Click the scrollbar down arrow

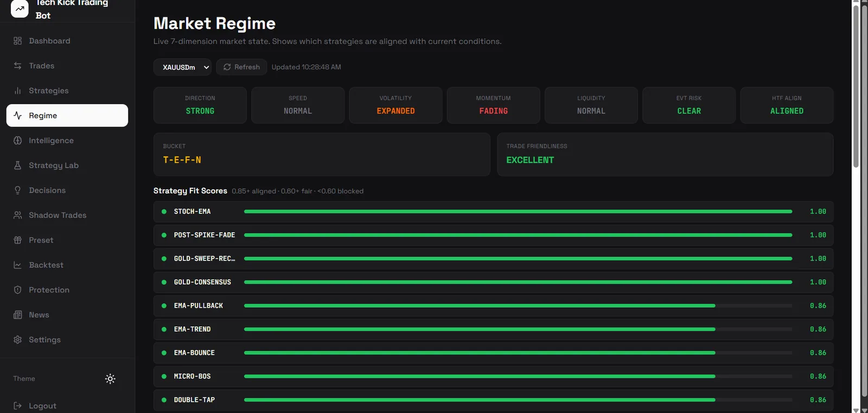point(856,410)
